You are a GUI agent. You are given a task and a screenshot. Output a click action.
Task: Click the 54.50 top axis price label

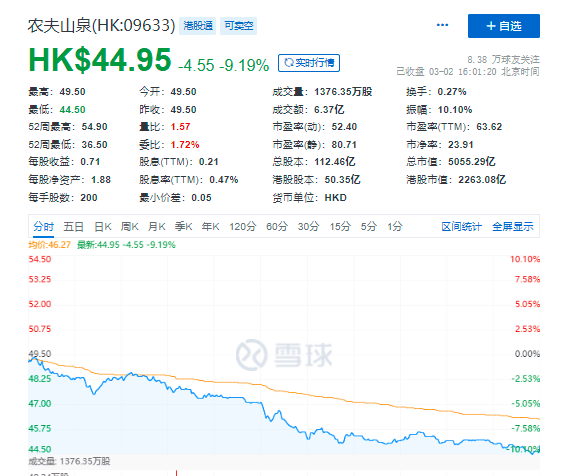(x=40, y=259)
